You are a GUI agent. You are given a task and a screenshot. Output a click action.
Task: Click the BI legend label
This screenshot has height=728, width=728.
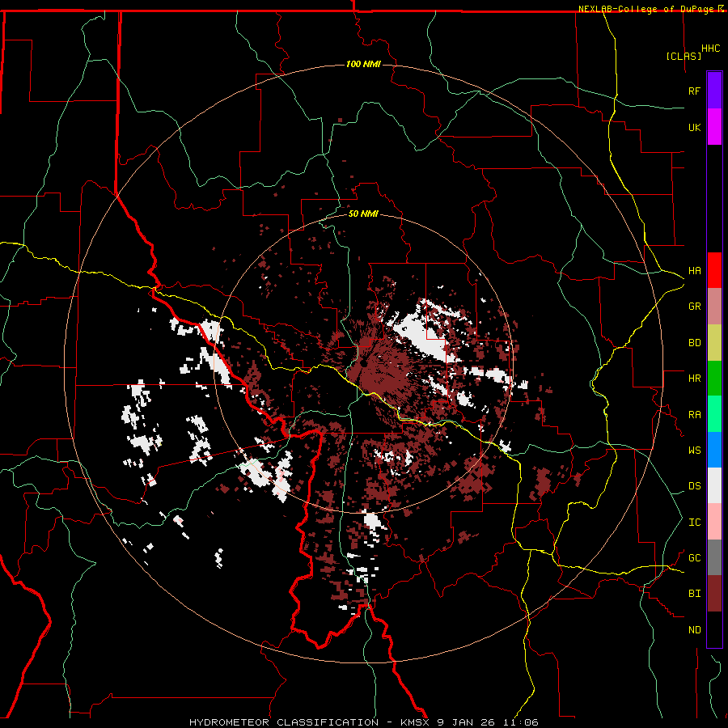694,594
